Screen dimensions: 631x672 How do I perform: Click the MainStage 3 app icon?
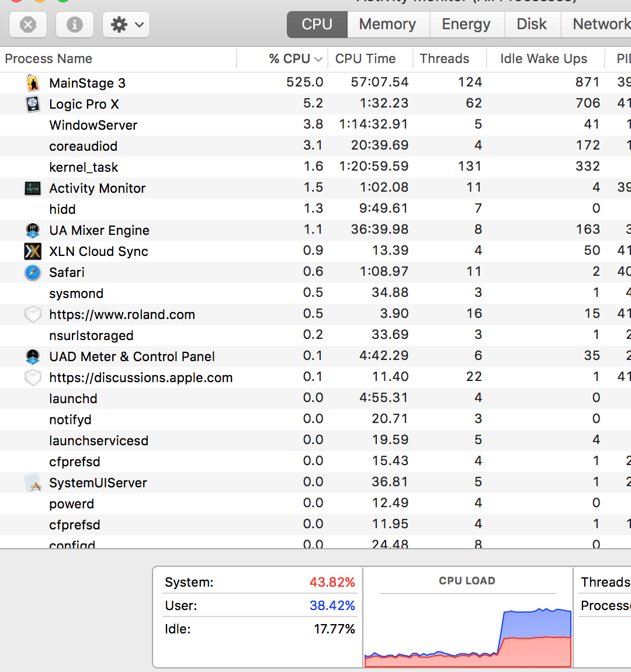pos(32,82)
